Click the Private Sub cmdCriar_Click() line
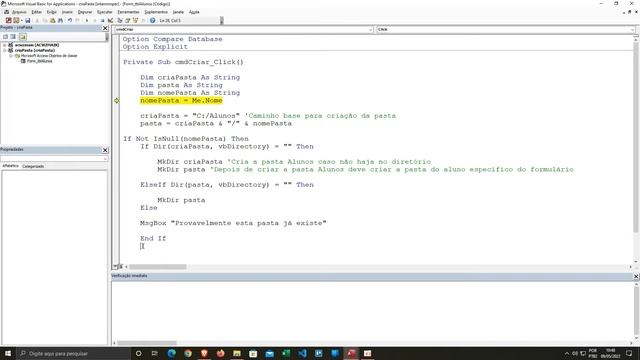640x360 pixels. click(x=183, y=62)
